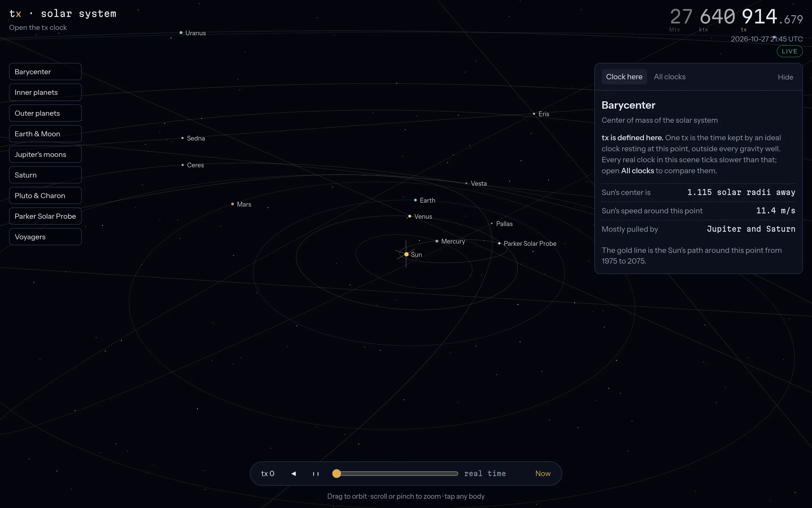812x508 pixels.
Task: Switch to the All clocks tab
Action: coord(669,77)
